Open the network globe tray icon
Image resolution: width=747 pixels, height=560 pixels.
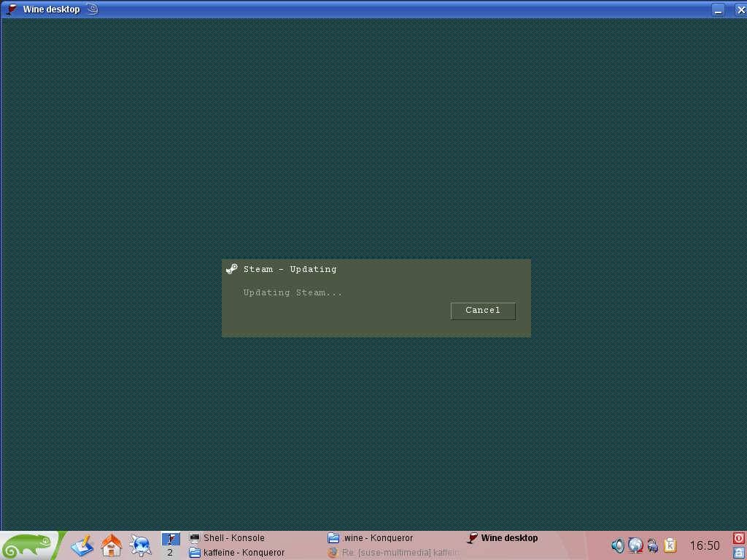point(635,545)
